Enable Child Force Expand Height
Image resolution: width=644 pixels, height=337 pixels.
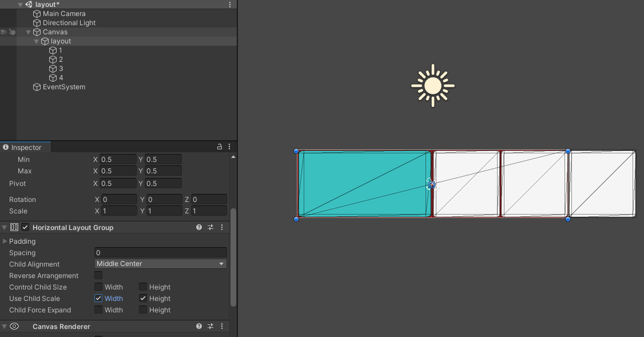[x=143, y=310]
